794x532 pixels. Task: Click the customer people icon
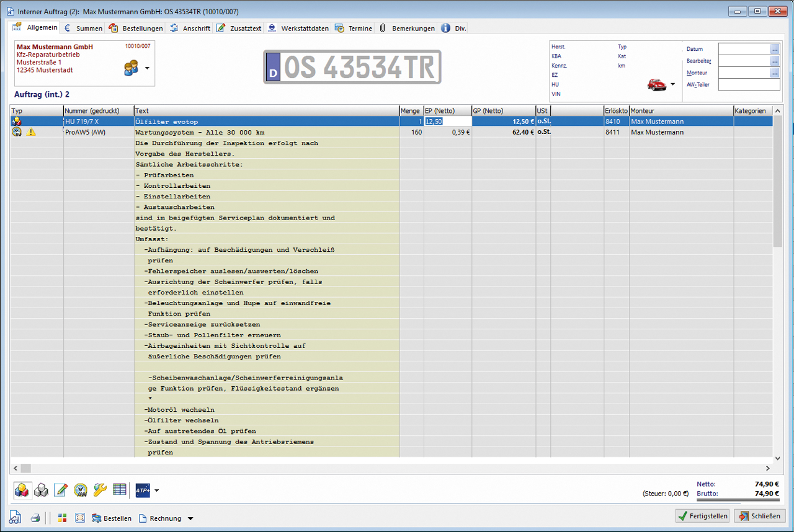(131, 68)
